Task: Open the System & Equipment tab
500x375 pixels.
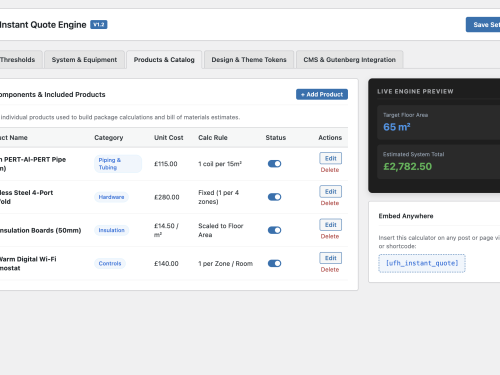Action: pos(84,60)
